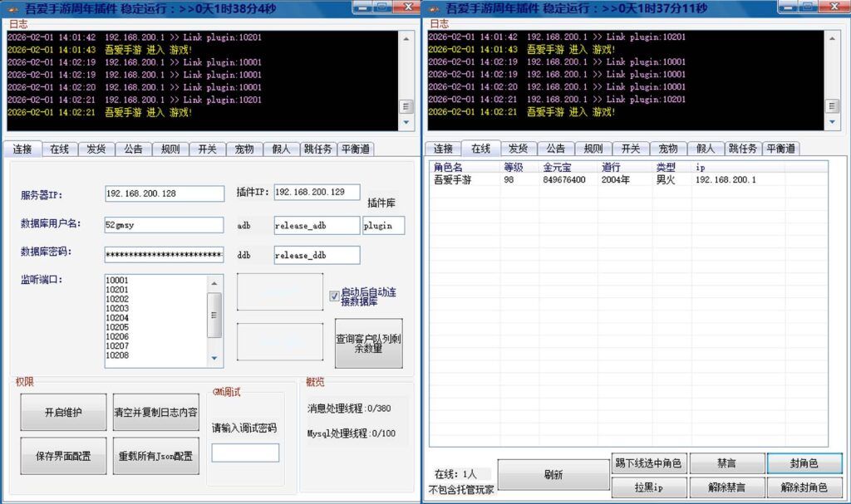Click the 拉黑ip button
This screenshot has width=851, height=504.
click(647, 487)
